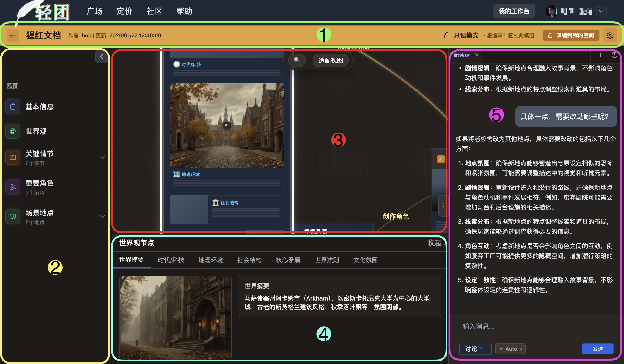Click the 基本信息 clipboard icon
624x364 pixels.
(x=13, y=107)
